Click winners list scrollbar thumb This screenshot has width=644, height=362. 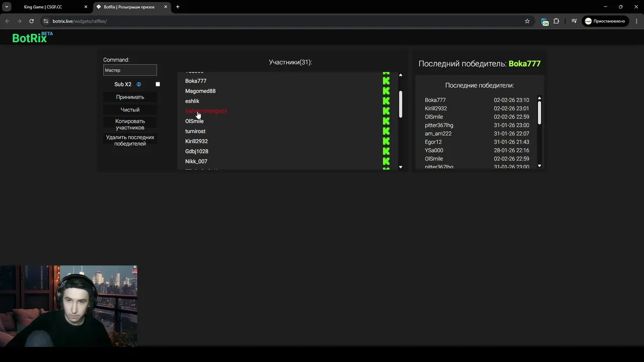[x=539, y=113]
